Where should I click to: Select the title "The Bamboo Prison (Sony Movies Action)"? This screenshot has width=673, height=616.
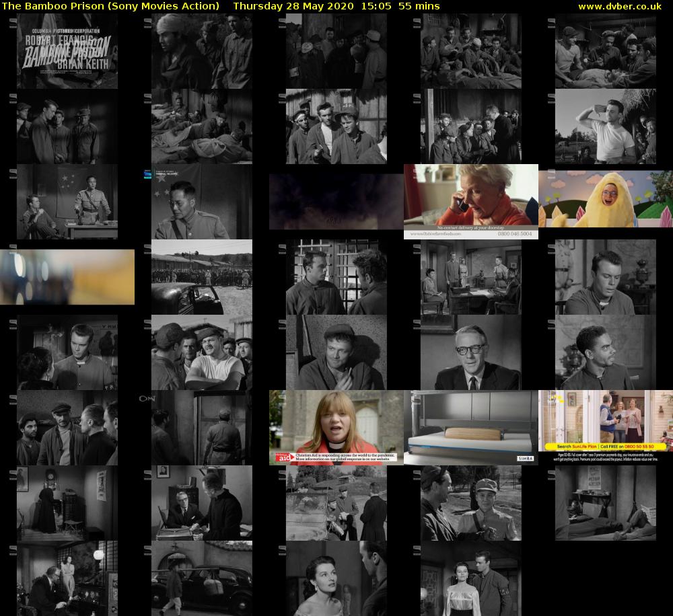coord(110,6)
